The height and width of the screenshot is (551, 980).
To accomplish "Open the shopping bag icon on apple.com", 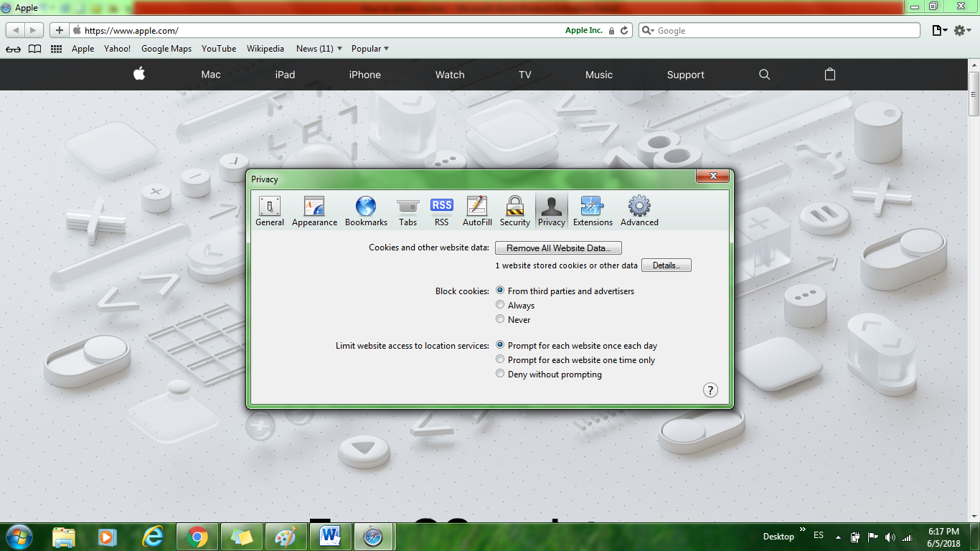I will coord(830,74).
